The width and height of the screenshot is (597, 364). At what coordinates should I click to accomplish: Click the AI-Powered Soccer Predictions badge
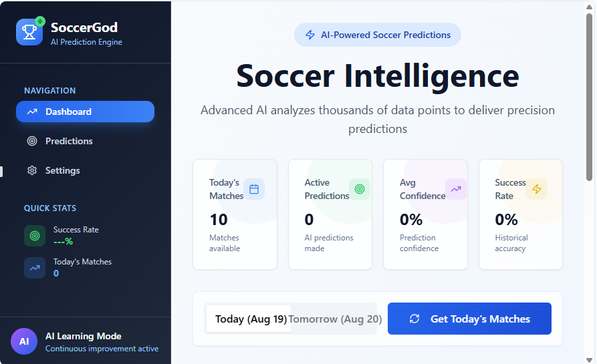point(378,35)
